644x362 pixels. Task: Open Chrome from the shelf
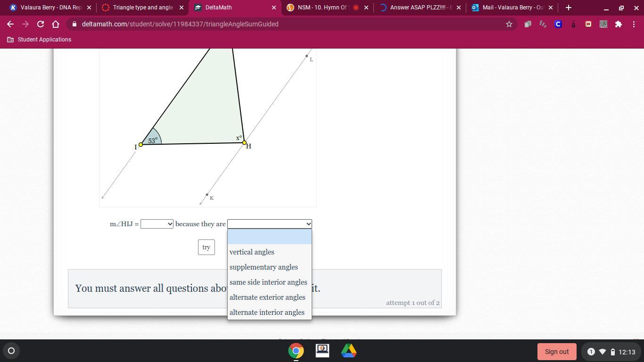(x=296, y=351)
